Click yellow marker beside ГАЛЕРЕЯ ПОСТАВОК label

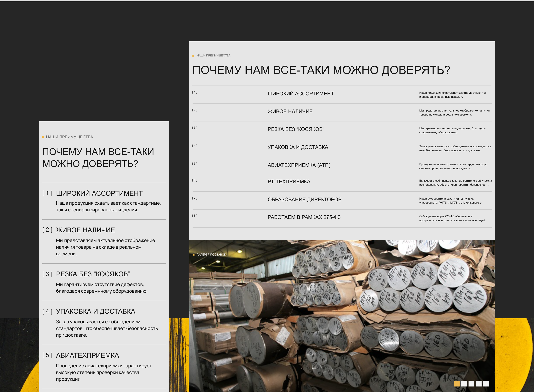193,255
